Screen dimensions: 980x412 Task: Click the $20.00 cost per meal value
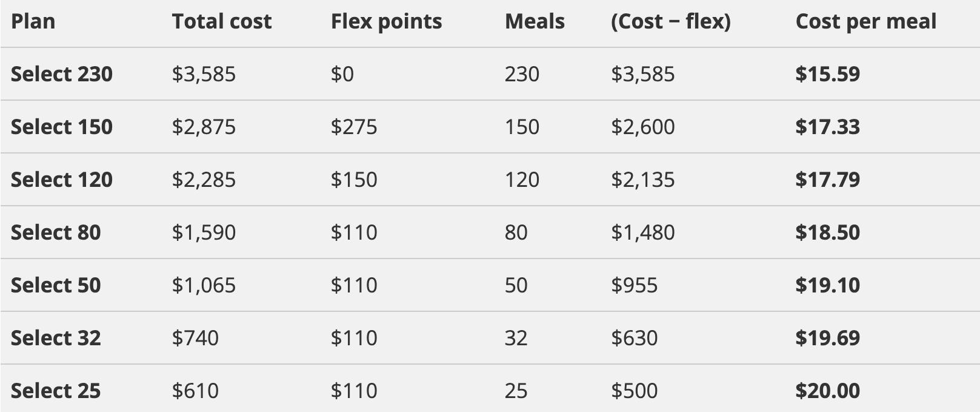[x=827, y=391]
